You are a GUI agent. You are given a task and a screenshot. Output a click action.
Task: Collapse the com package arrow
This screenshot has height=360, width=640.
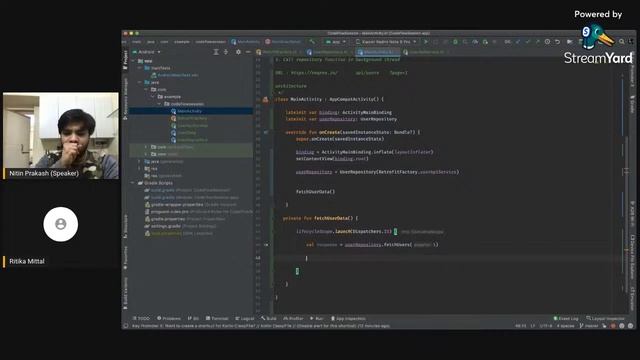147,89
